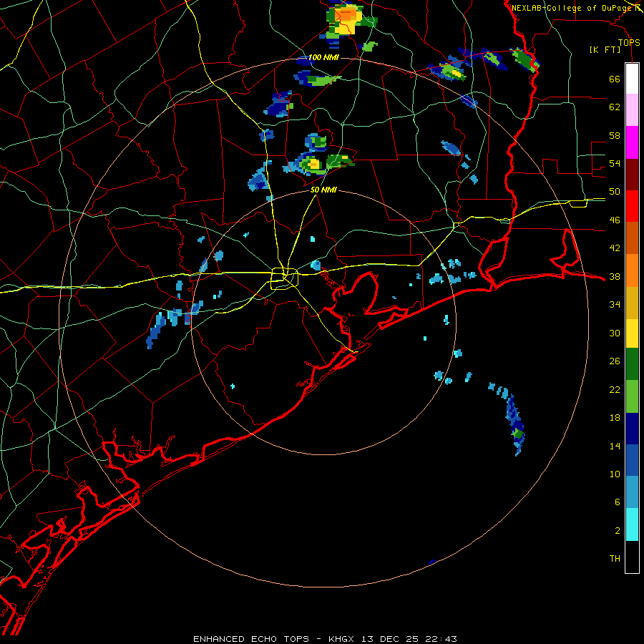Click the '34' legend value

coord(615,305)
